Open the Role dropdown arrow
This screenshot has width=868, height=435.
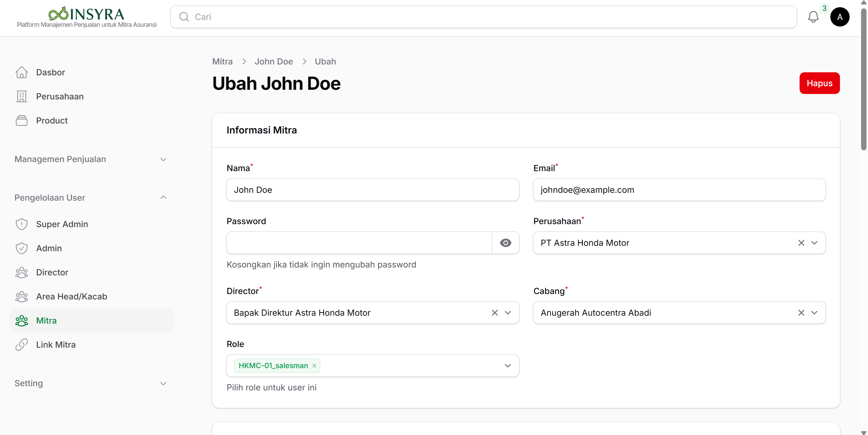[508, 366]
